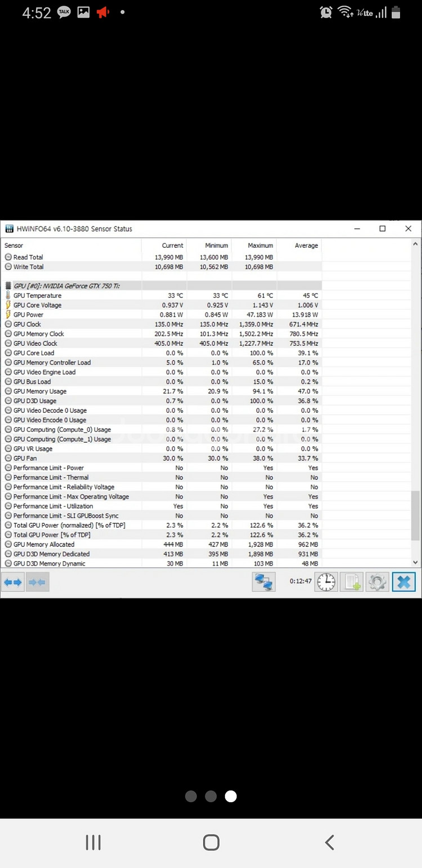Start logging with the sheet-plus icon
The width and height of the screenshot is (422, 868).
(352, 582)
